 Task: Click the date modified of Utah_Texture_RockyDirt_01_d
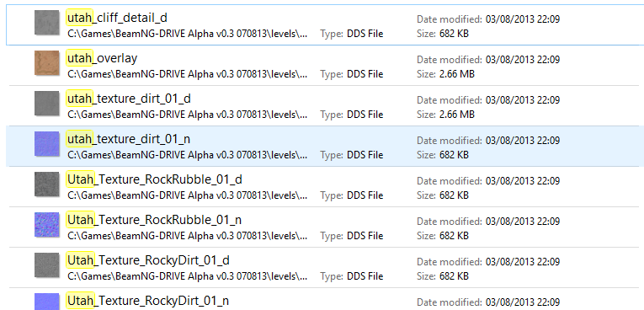[x=523, y=261]
